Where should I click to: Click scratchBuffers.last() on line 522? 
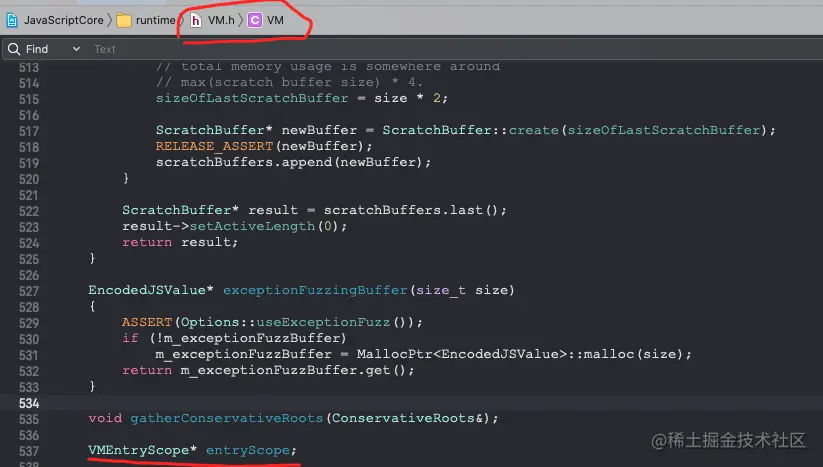click(411, 210)
